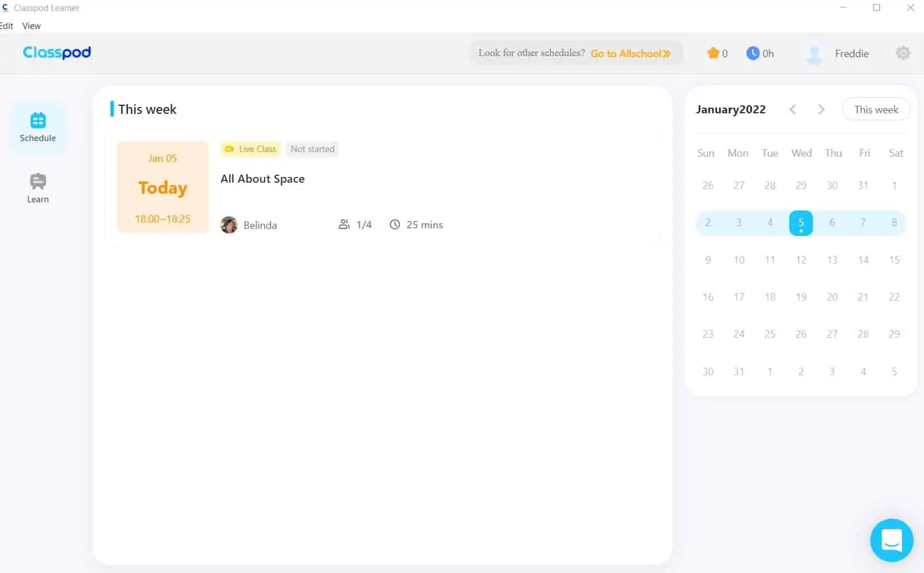
Task: Select December 29 in the calendar
Action: tap(801, 186)
